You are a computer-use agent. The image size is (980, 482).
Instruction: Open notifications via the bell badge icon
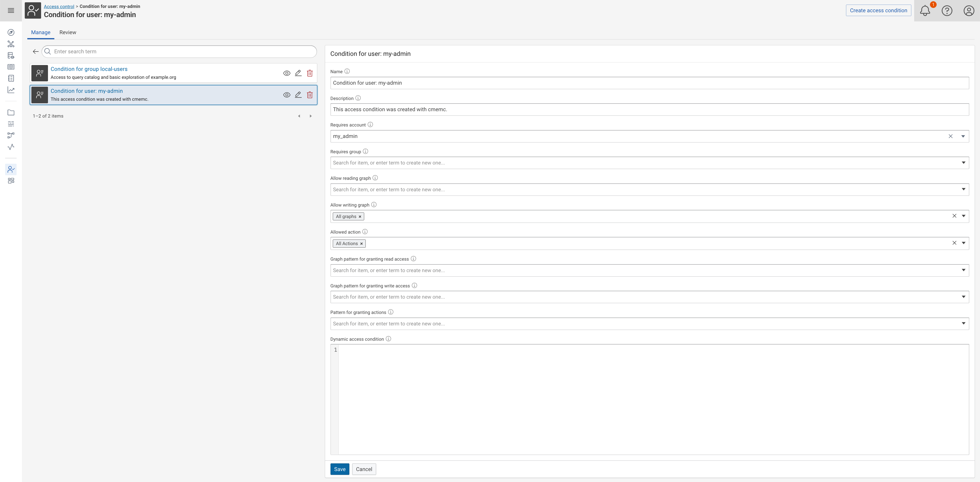925,11
